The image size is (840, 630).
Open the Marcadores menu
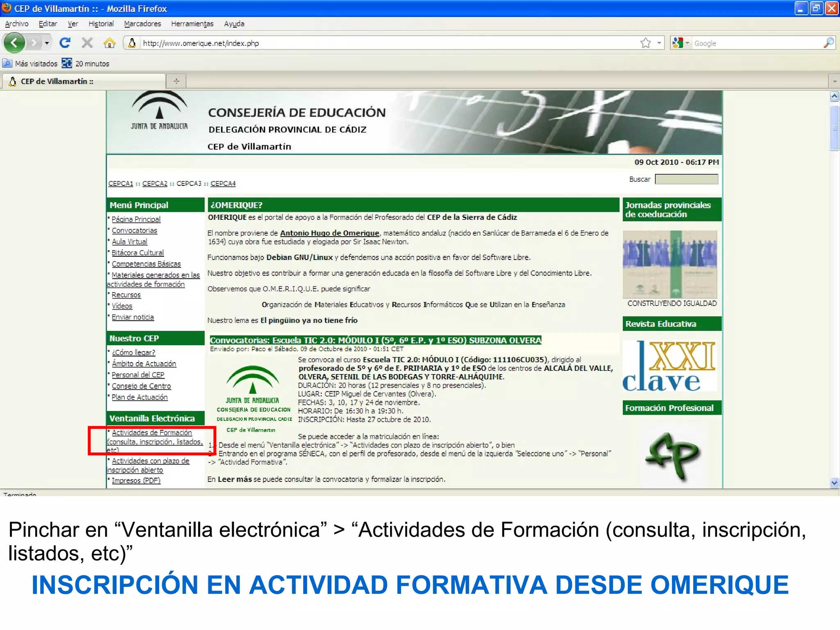click(x=142, y=24)
